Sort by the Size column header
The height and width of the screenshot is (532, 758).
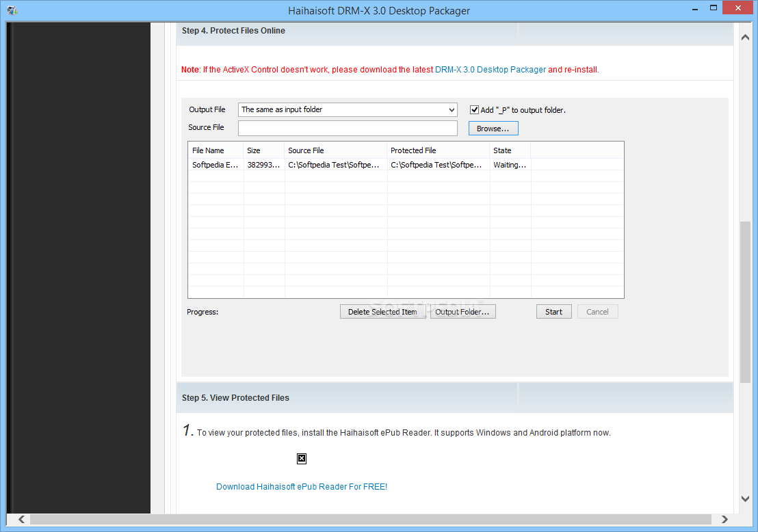[x=264, y=150]
